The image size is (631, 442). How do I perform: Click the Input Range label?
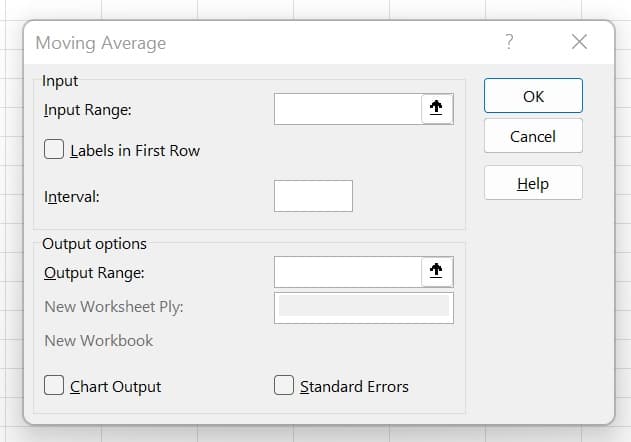(x=88, y=110)
